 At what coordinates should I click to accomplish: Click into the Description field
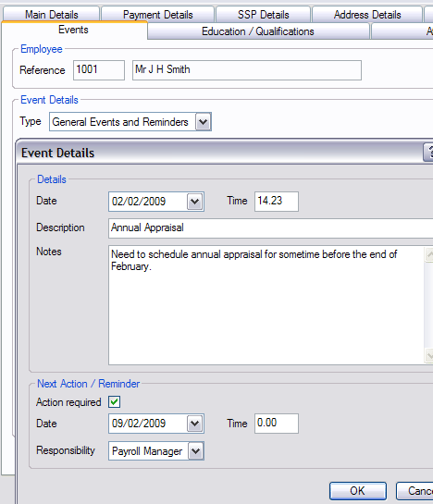270,228
